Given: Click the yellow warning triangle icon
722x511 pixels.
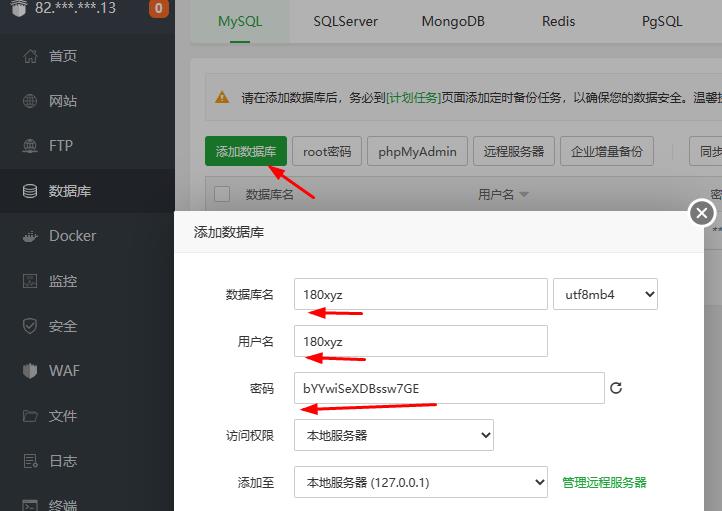Looking at the screenshot, I should tap(222, 98).
